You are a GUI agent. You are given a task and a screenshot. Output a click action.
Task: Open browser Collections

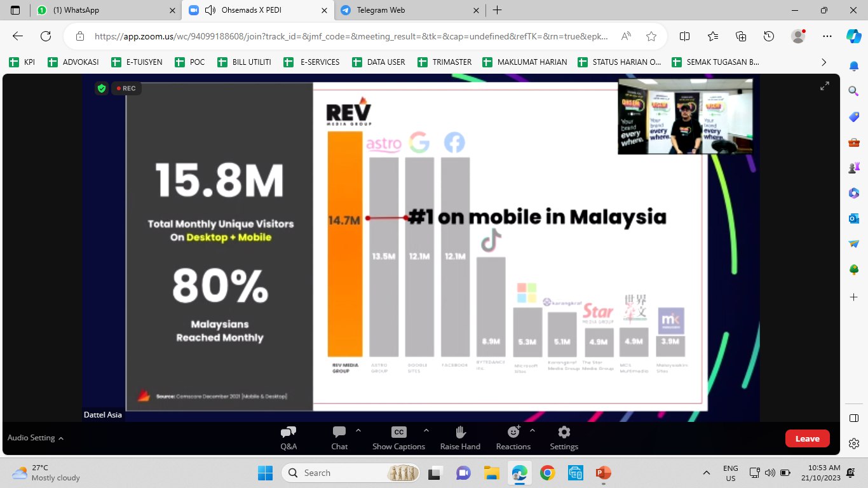(741, 36)
